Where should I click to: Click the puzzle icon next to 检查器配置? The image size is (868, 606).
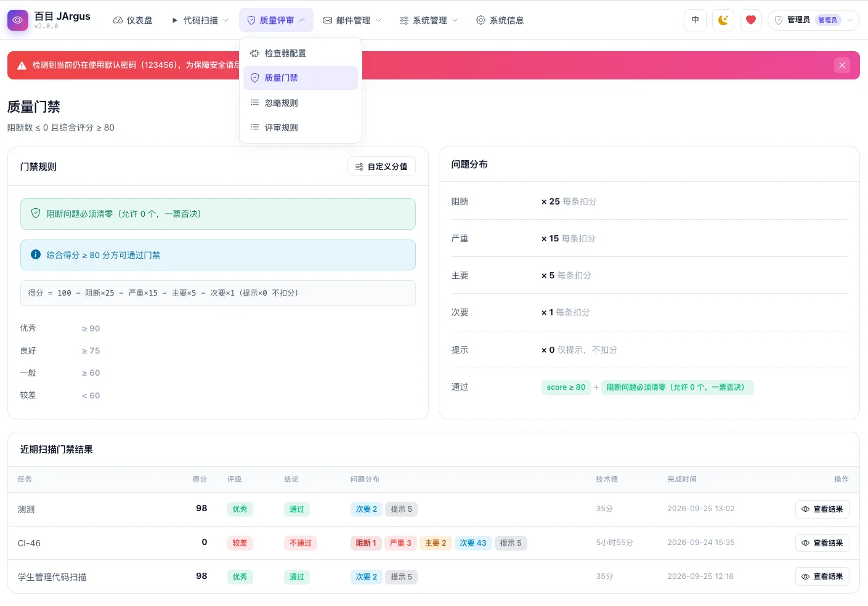pyautogui.click(x=254, y=53)
